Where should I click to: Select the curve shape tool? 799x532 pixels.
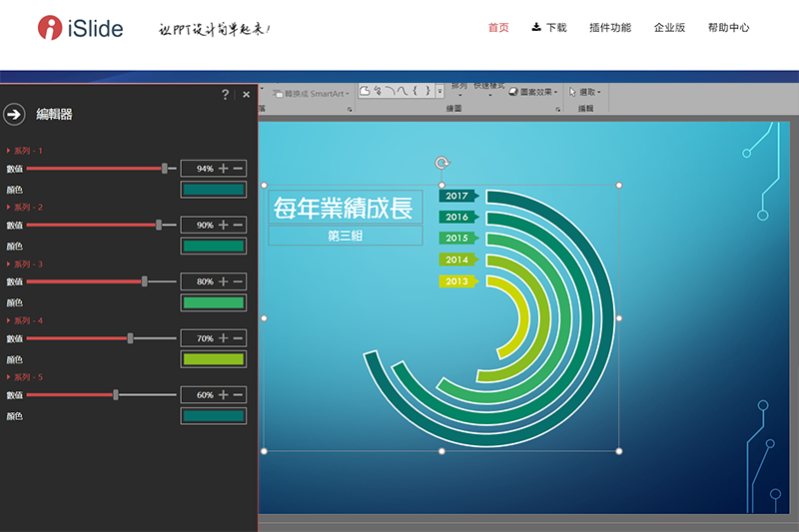point(402,91)
